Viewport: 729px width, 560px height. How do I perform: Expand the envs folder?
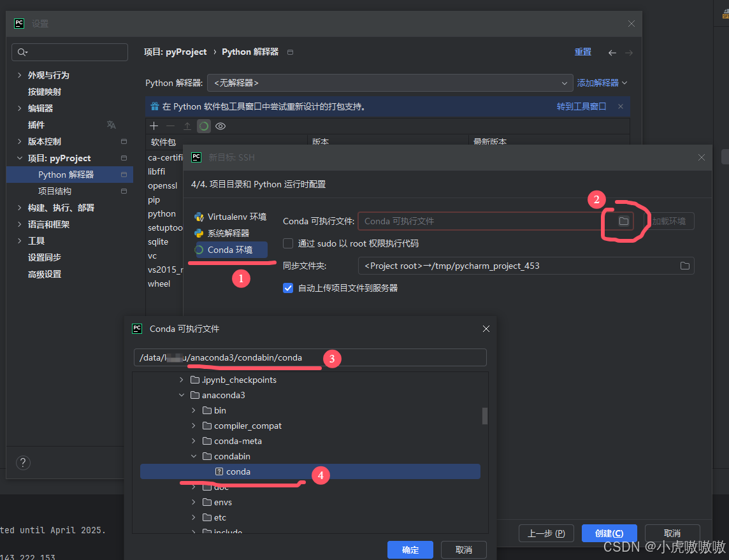(194, 502)
